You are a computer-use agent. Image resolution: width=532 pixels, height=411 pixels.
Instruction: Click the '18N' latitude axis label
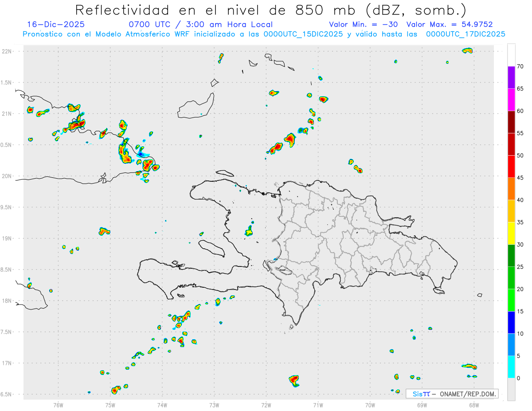click(8, 301)
